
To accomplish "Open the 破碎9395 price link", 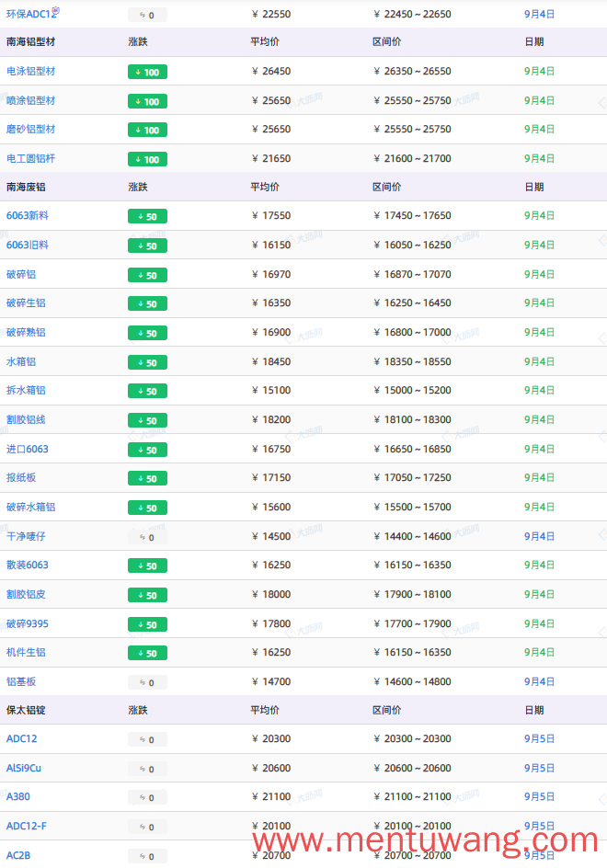I will [x=28, y=623].
